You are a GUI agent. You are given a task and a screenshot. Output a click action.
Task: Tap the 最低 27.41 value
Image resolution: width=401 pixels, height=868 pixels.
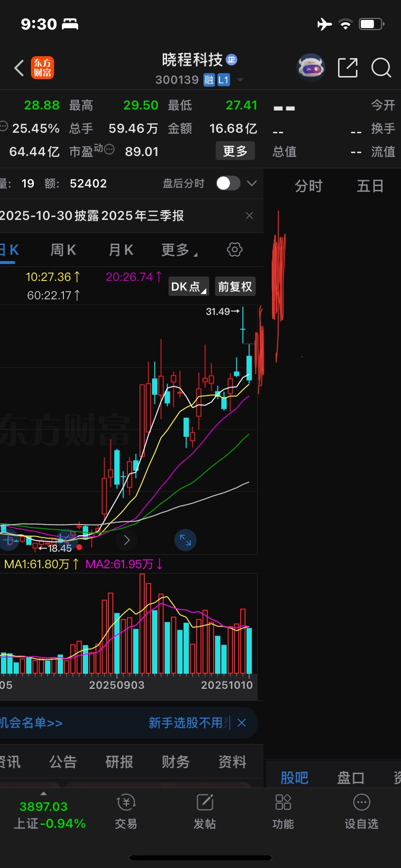pos(241,105)
